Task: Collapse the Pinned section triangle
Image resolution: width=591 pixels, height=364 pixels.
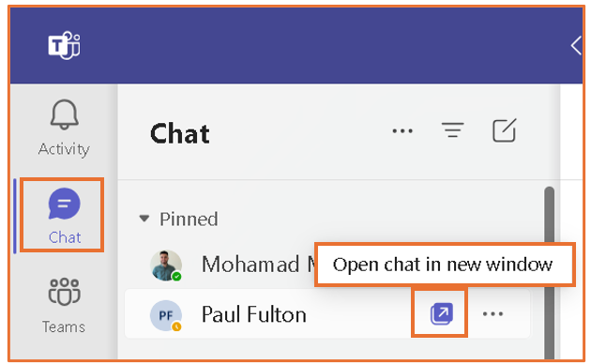Action: 144,219
